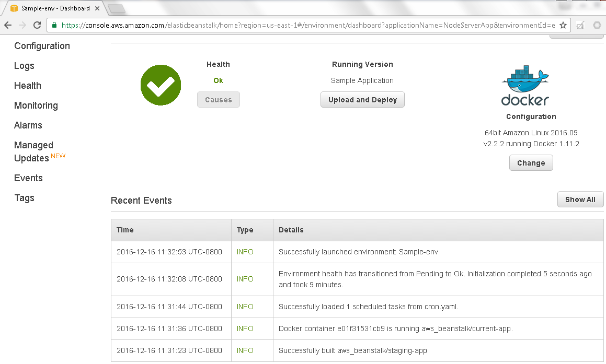Screen dimensions: 606x364
Task: Click Show All recent events
Action: [x=580, y=199]
